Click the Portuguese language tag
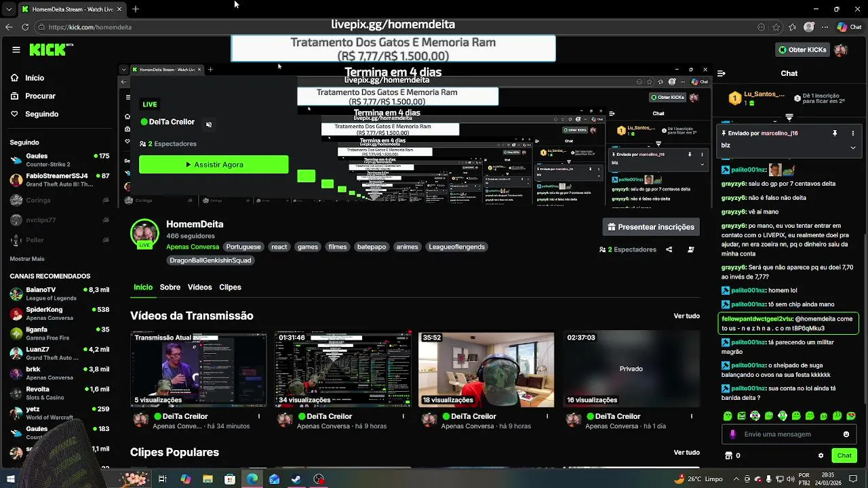868x488 pixels. pos(243,247)
